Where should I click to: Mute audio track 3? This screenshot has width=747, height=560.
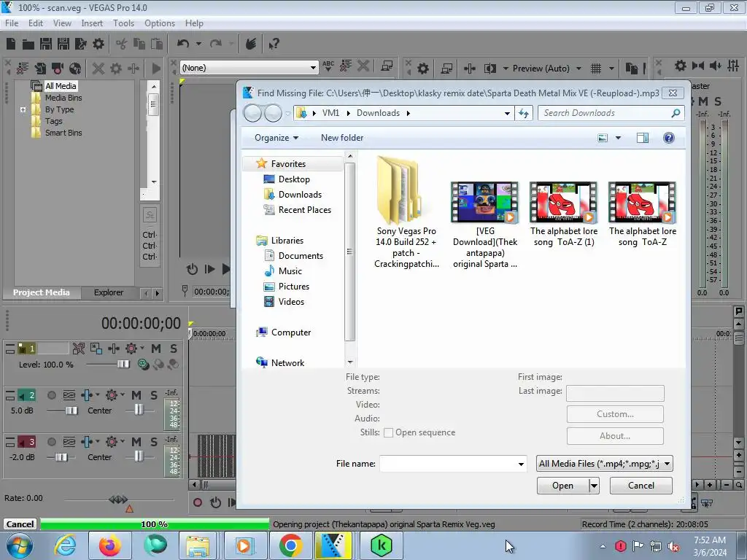(x=136, y=442)
